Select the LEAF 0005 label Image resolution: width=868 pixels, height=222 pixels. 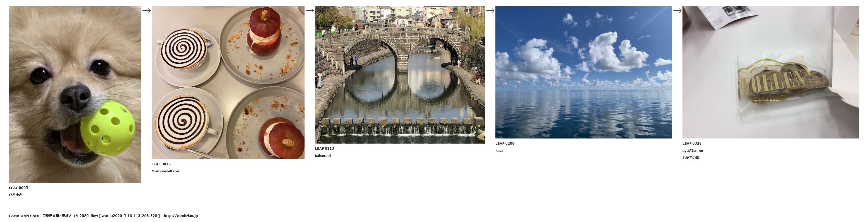(x=19, y=188)
